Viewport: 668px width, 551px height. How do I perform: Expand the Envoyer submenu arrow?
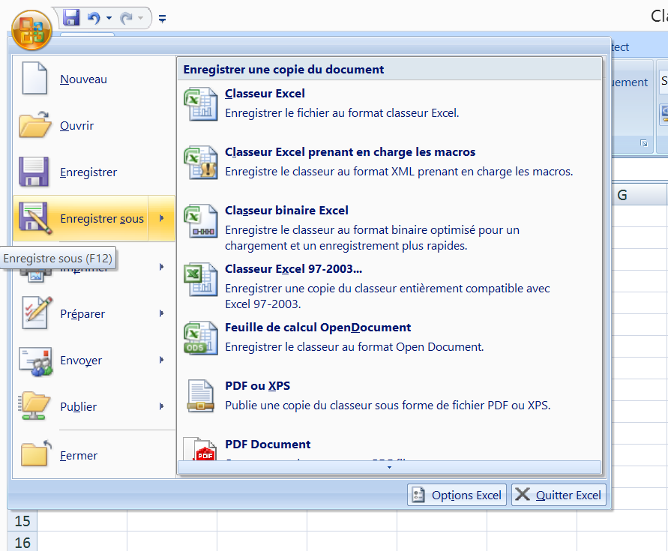click(x=162, y=360)
